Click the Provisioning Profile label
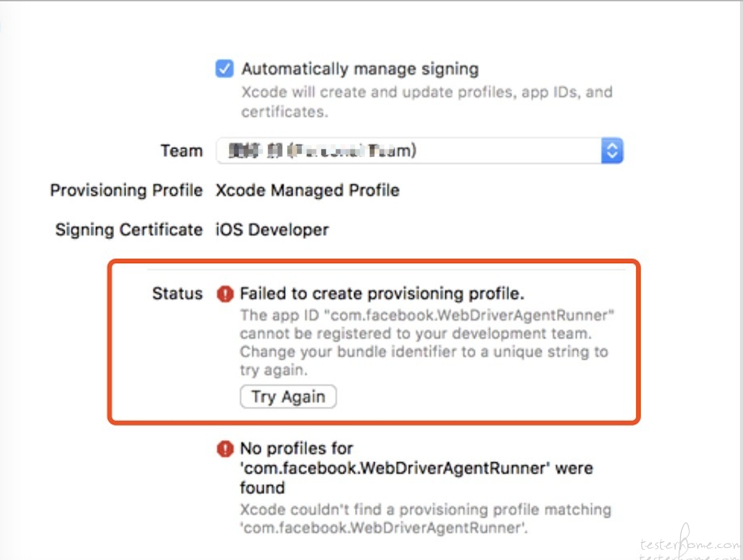Image resolution: width=743 pixels, height=560 pixels. tap(126, 190)
